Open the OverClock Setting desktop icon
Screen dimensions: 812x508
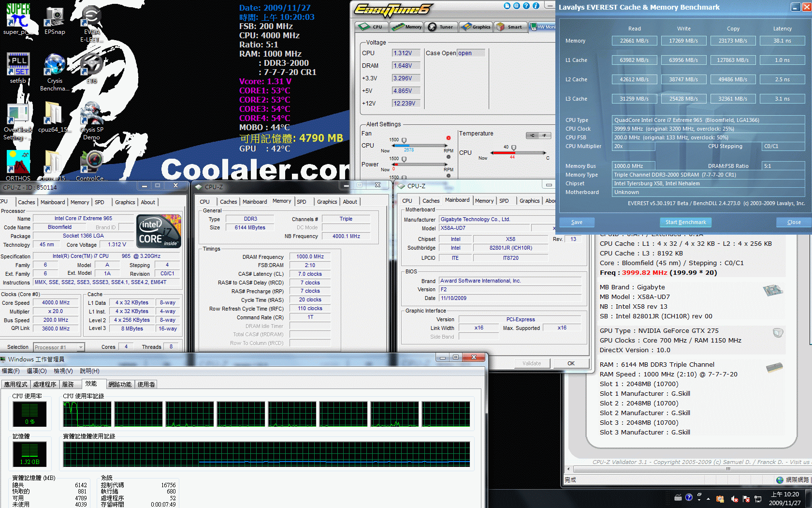tap(18, 121)
